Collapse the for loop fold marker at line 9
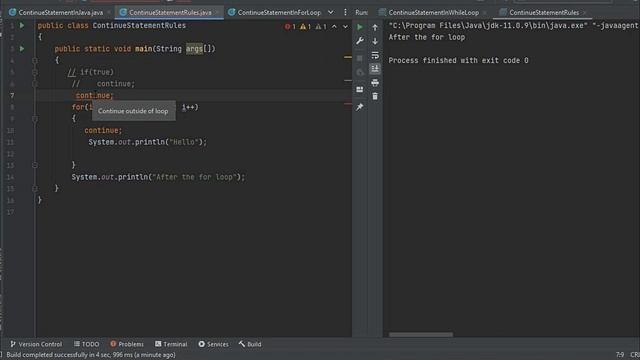640x360 pixels. (35, 119)
